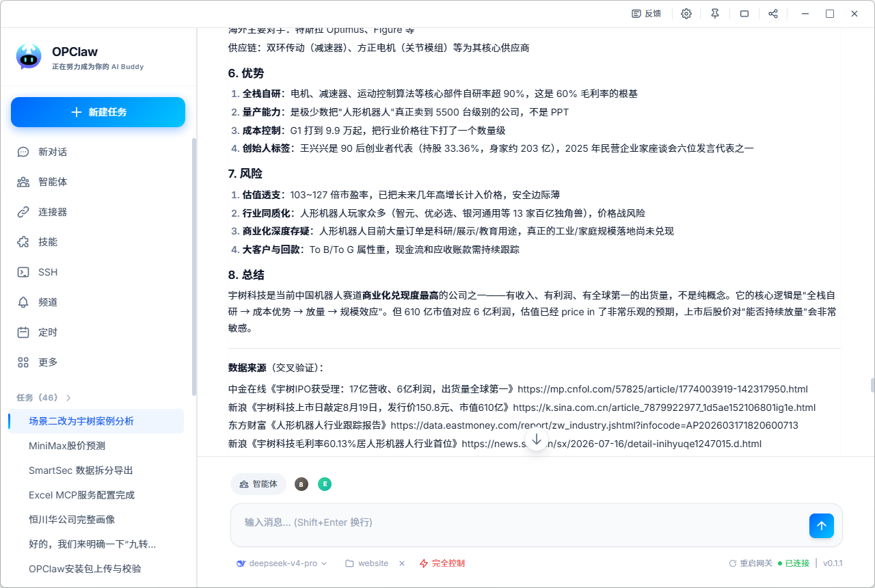Screen dimensions: 875x588
Task: Open the mp.cnfol.com source link
Action: tap(662, 389)
